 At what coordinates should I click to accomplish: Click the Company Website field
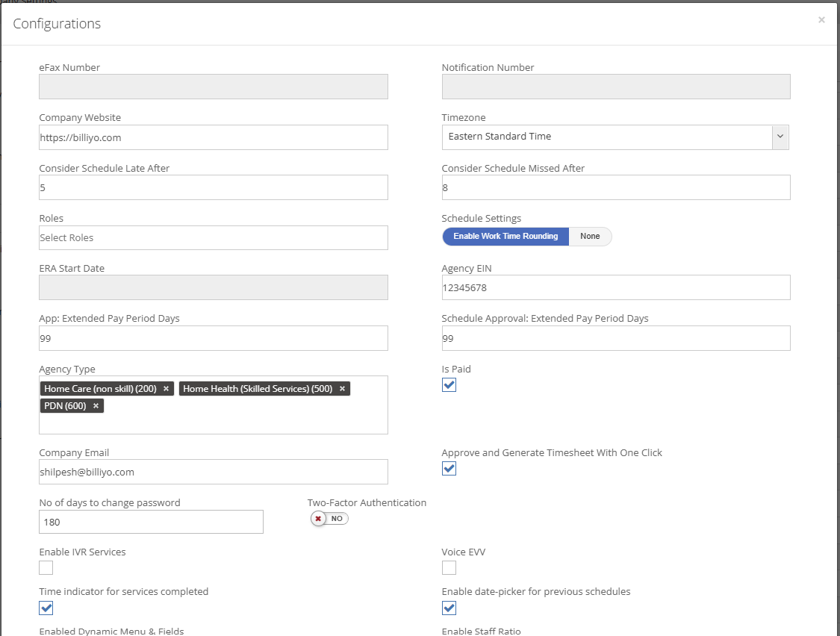(213, 137)
